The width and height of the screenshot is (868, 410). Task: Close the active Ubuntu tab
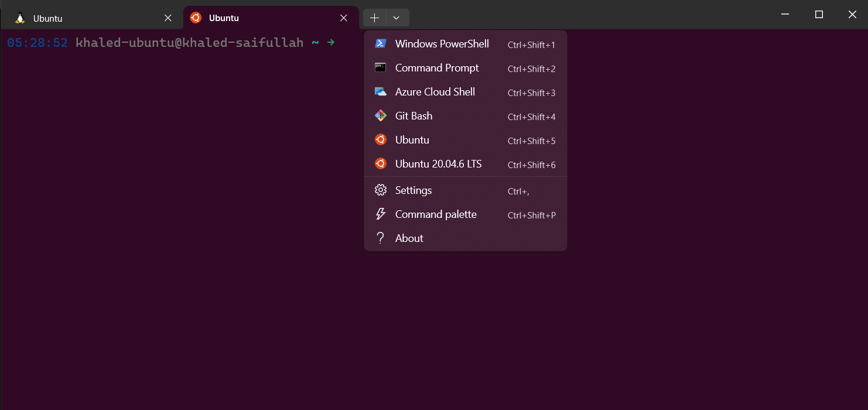(344, 18)
